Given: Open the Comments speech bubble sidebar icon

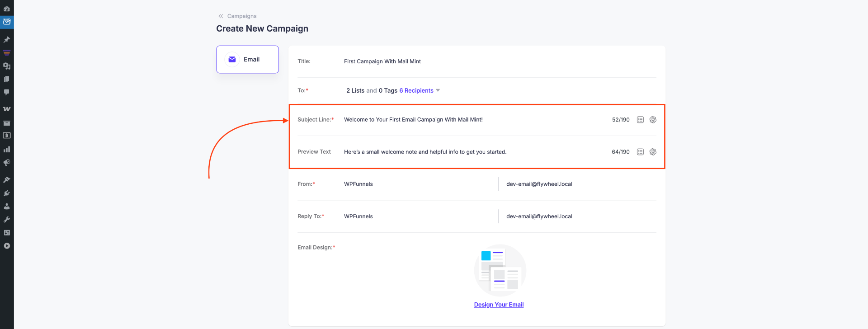Looking at the screenshot, I should [x=7, y=92].
